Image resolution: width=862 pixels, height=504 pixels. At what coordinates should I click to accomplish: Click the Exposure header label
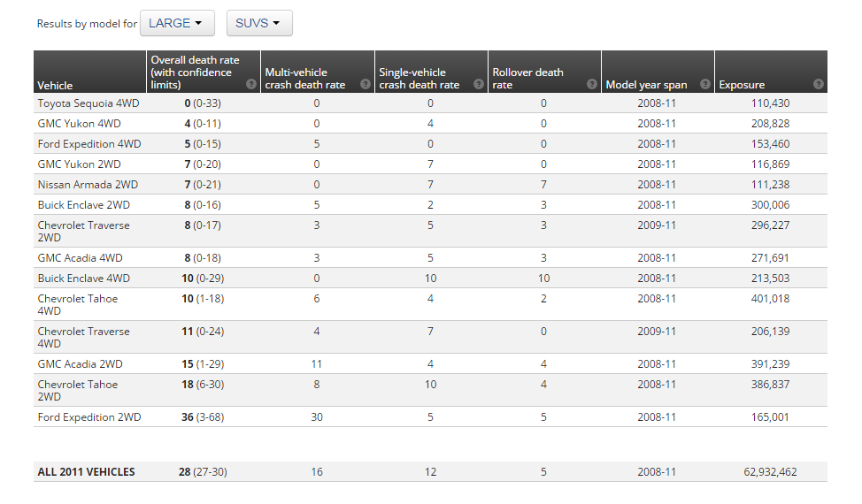(x=742, y=86)
